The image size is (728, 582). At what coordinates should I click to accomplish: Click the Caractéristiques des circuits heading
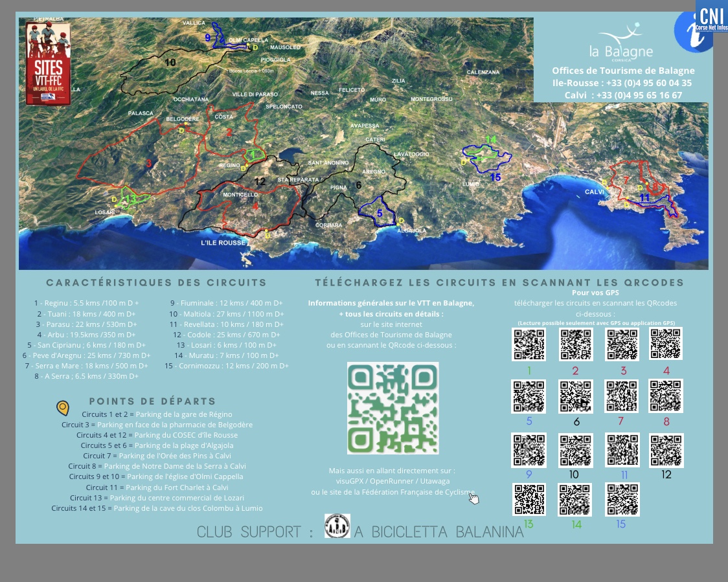tap(156, 282)
